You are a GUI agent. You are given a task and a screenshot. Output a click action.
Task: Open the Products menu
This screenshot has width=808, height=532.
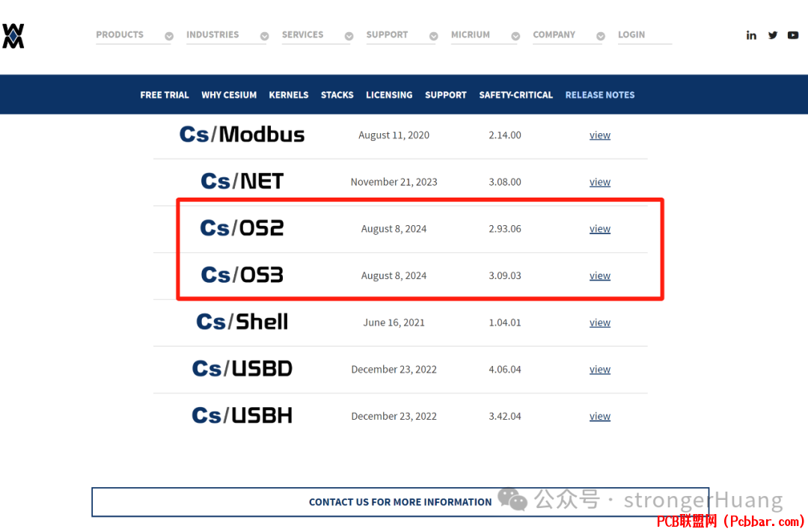120,34
